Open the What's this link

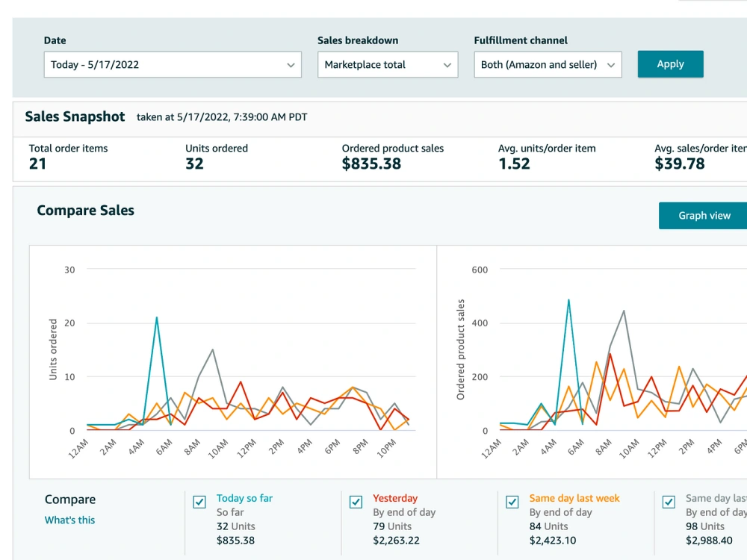click(69, 520)
